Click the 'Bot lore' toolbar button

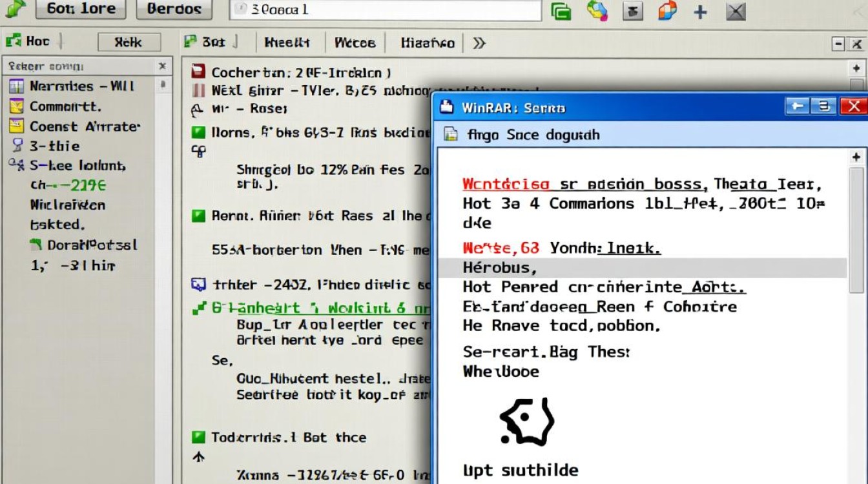81,9
